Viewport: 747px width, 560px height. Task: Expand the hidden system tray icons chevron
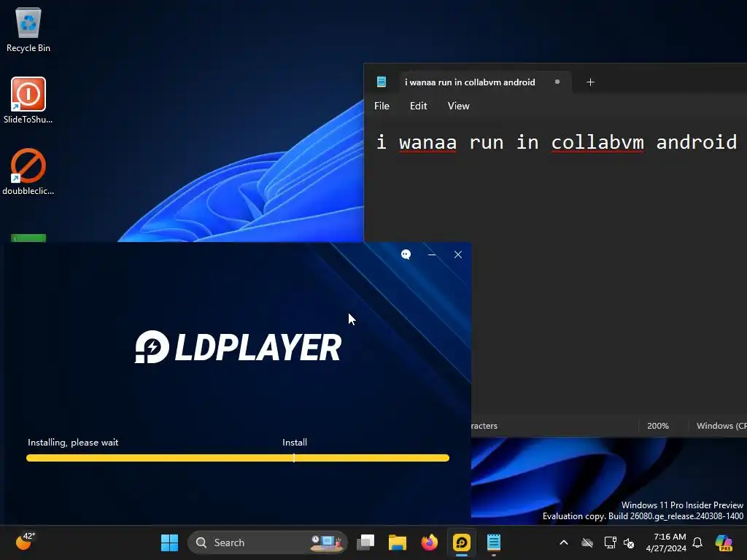(x=564, y=542)
